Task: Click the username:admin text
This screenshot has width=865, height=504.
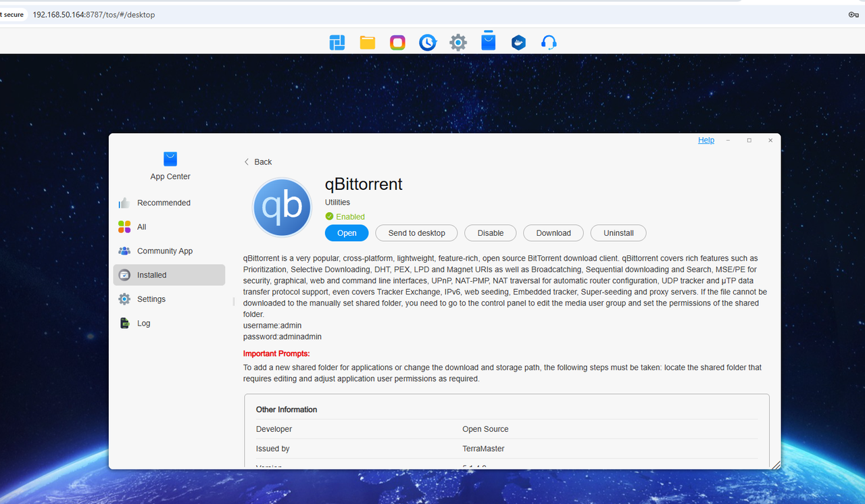Action: (272, 326)
